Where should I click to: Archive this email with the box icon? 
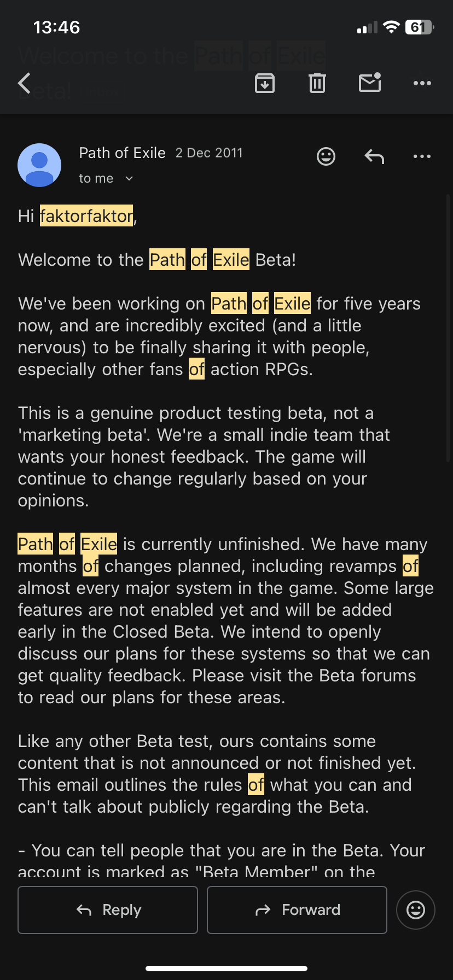tap(265, 83)
